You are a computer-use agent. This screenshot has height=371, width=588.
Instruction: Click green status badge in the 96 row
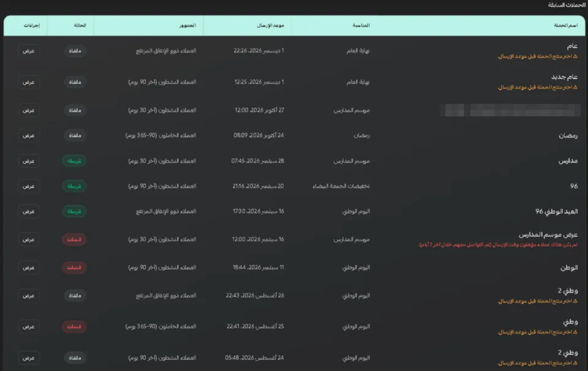[x=74, y=186]
